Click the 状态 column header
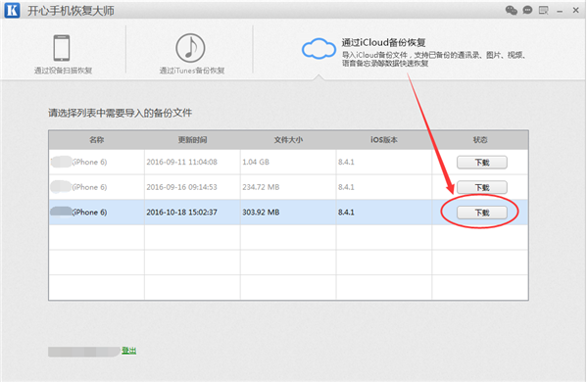Viewport: 588px width, 382px height. click(x=480, y=140)
